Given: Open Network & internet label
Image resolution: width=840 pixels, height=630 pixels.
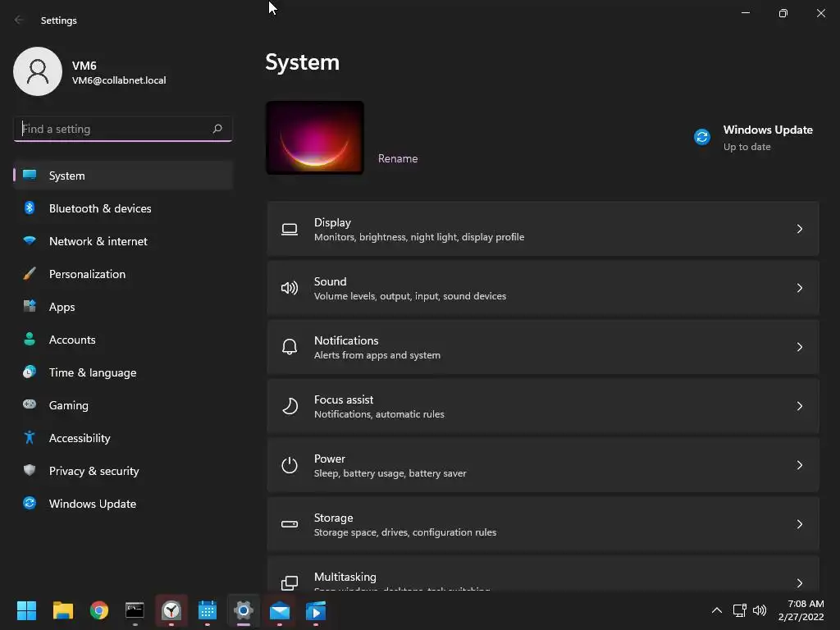Looking at the screenshot, I should coord(98,241).
